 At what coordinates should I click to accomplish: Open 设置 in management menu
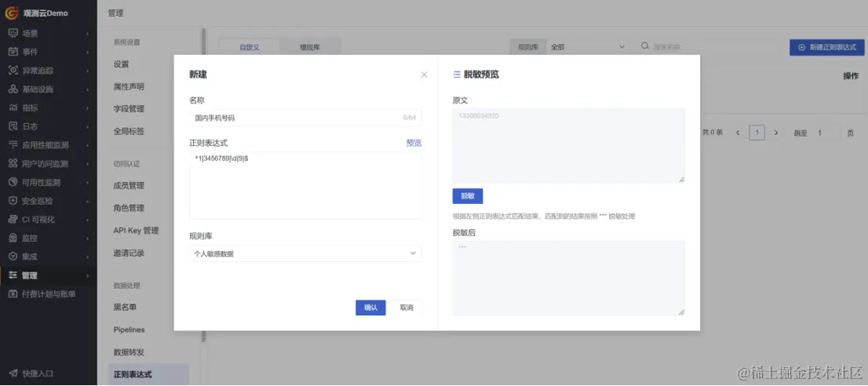(121, 64)
